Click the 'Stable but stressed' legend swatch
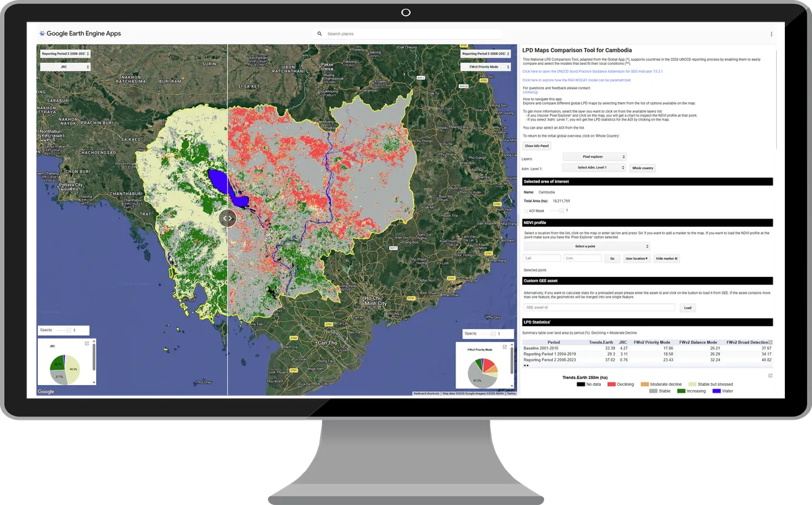The width and height of the screenshot is (812, 505). click(x=692, y=385)
